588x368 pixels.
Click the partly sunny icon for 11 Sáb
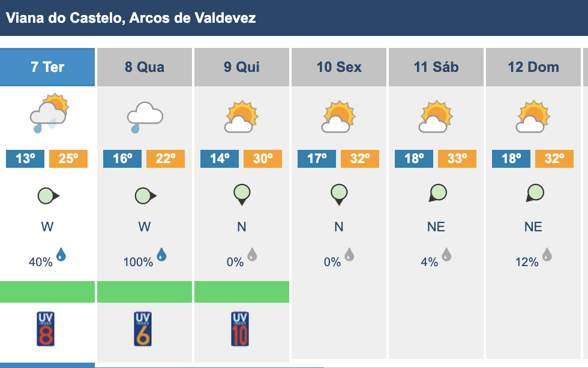click(x=436, y=116)
